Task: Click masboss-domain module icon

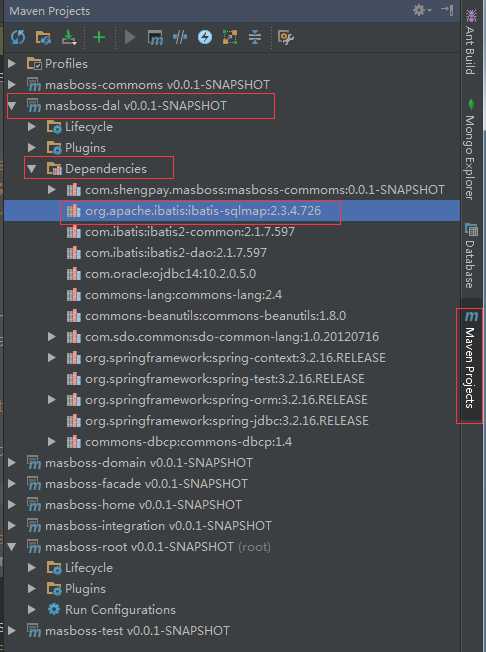Action: (x=34, y=462)
